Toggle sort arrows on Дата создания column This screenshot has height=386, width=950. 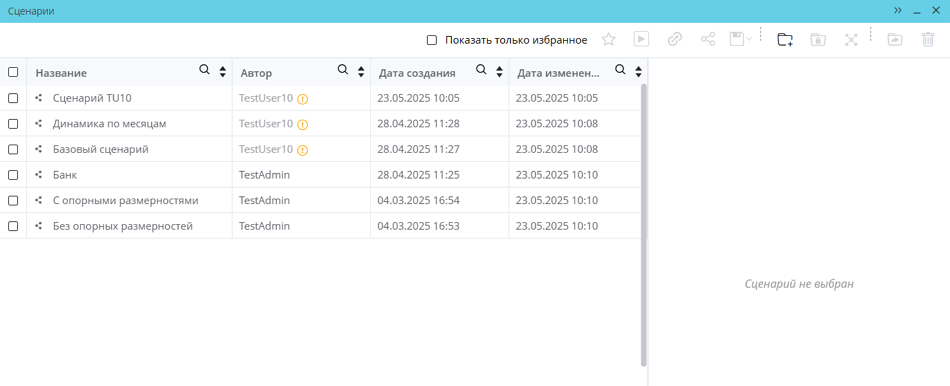[499, 72]
